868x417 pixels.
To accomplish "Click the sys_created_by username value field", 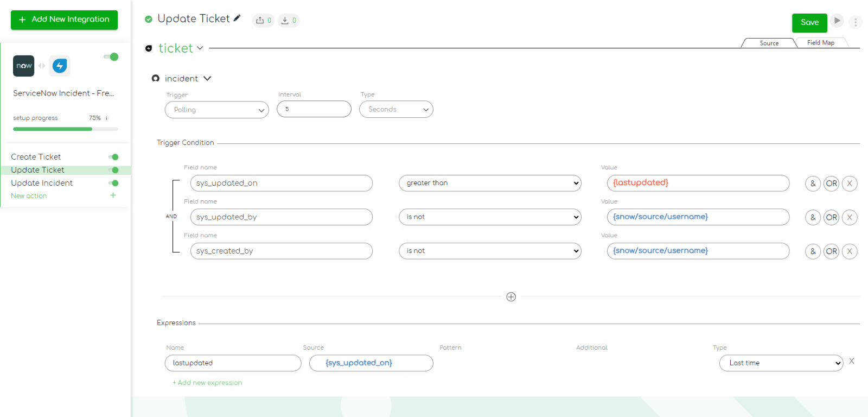I will [x=698, y=251].
